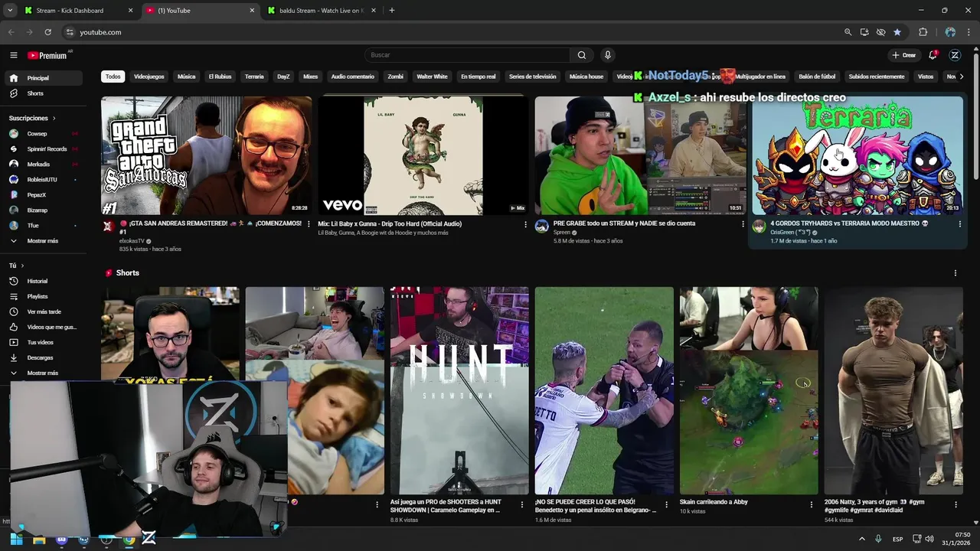This screenshot has height=551, width=980.
Task: Open Shorts from the sidebar
Action: [x=43, y=93]
